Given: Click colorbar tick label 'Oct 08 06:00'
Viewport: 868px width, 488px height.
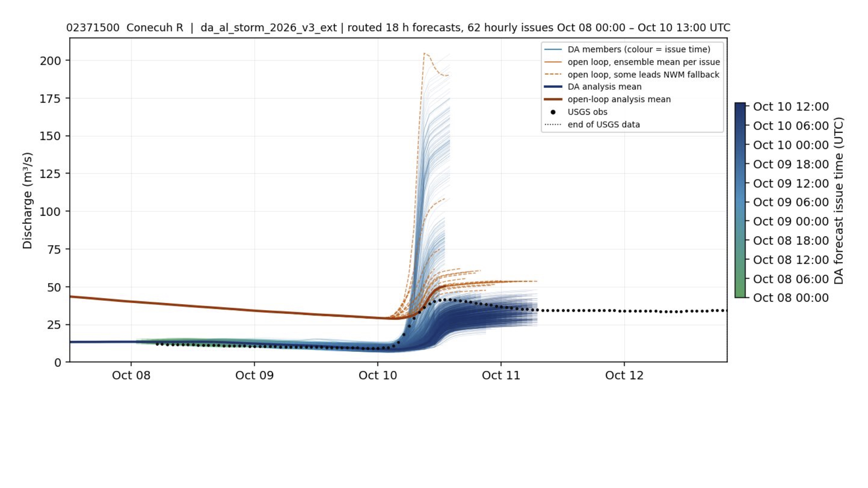Looking at the screenshot, I should pyautogui.click(x=791, y=279).
